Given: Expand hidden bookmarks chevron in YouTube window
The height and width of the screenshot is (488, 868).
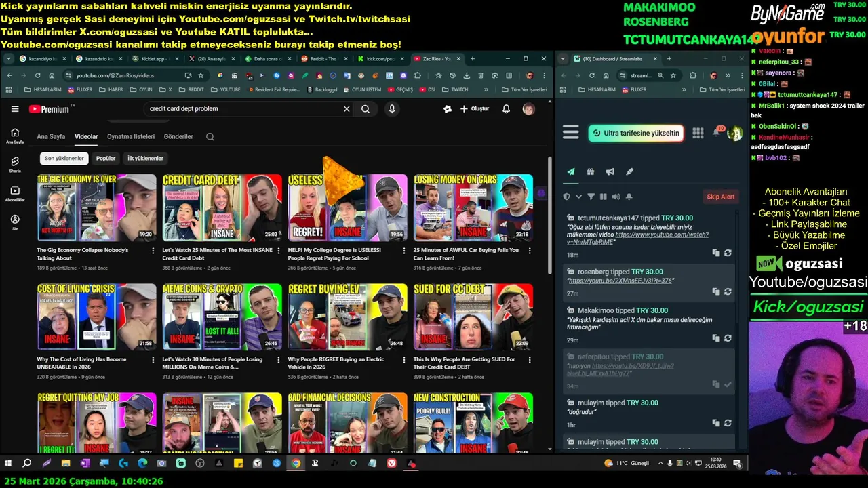Looking at the screenshot, I should [486, 89].
